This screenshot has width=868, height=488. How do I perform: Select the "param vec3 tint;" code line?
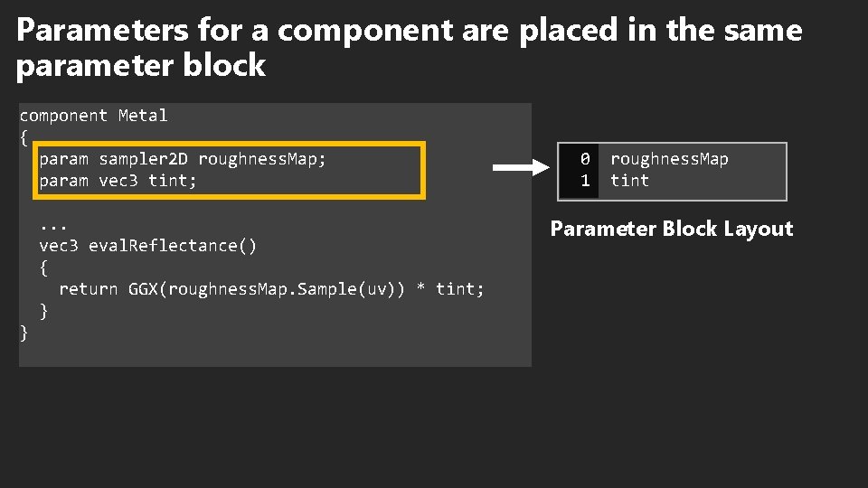118,181
